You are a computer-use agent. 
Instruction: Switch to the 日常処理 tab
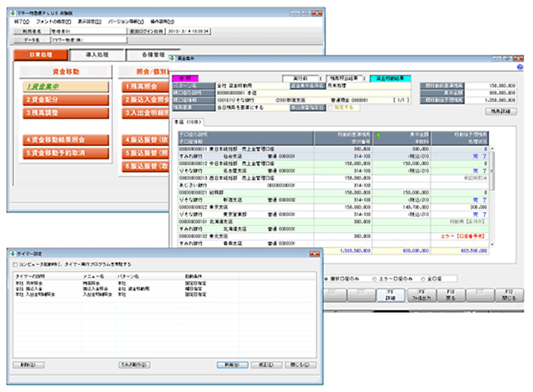[41, 56]
